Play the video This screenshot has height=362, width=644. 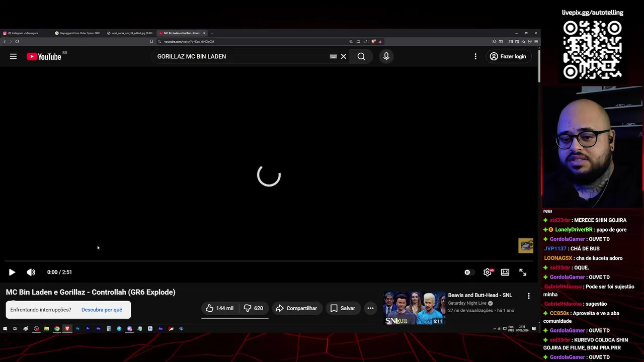pyautogui.click(x=12, y=272)
